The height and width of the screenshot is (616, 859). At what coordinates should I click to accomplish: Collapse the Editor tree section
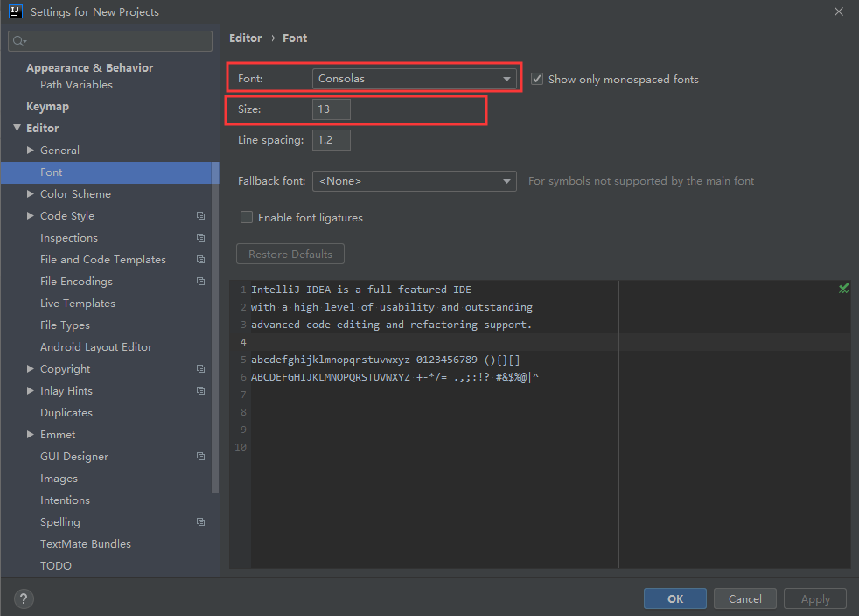17,128
